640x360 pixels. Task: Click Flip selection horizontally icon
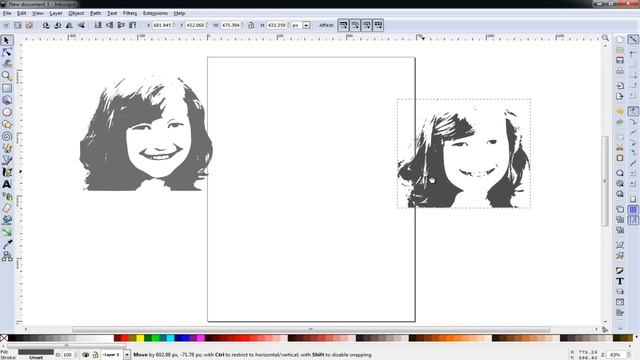69,25
